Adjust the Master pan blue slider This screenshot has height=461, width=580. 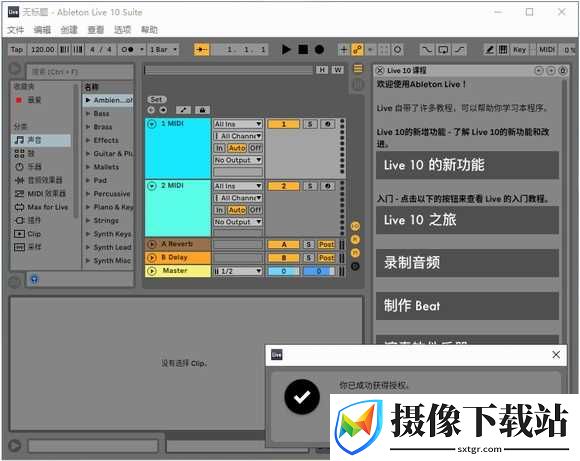[x=319, y=271]
